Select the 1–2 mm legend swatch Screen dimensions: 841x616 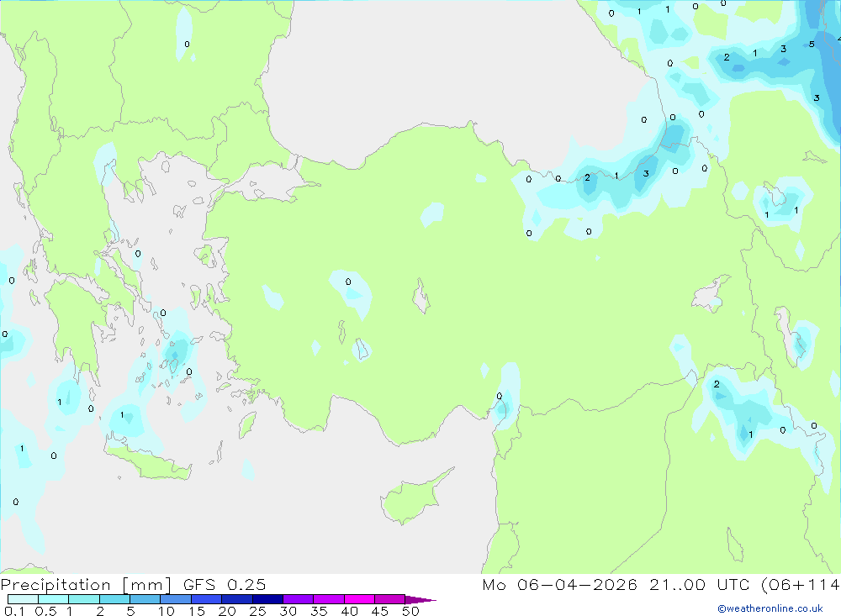pyautogui.click(x=83, y=599)
